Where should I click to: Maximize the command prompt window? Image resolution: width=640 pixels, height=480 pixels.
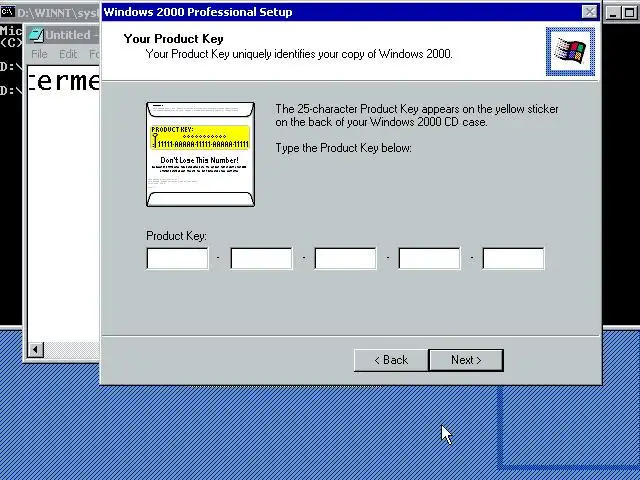629,13
